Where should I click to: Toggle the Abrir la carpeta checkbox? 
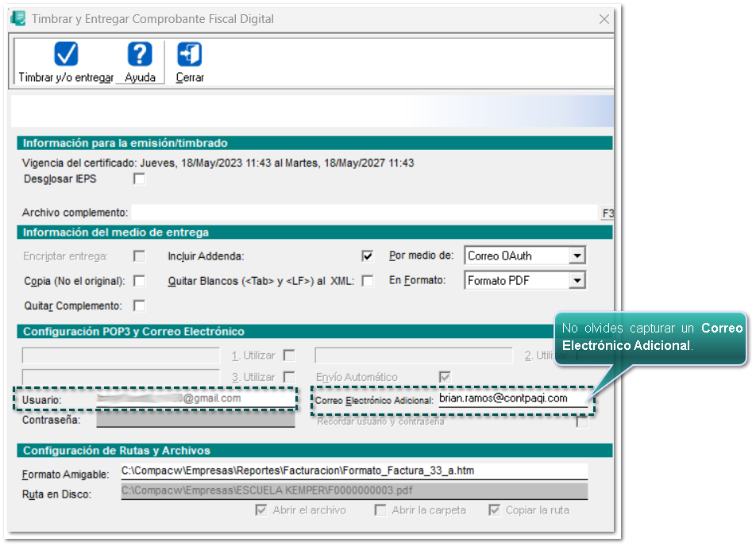pos(381,510)
